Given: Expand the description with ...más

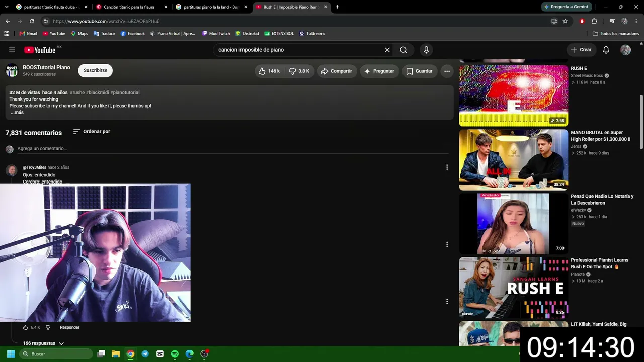Looking at the screenshot, I should [x=17, y=113].
